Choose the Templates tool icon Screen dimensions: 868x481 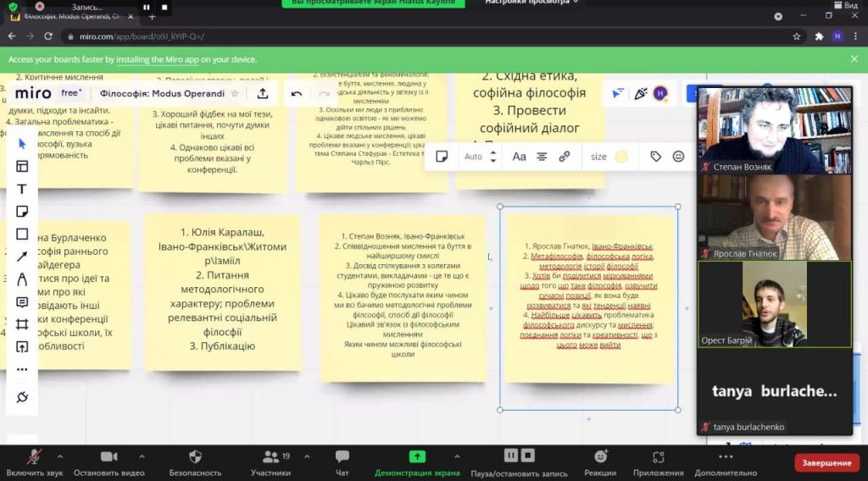(x=21, y=167)
